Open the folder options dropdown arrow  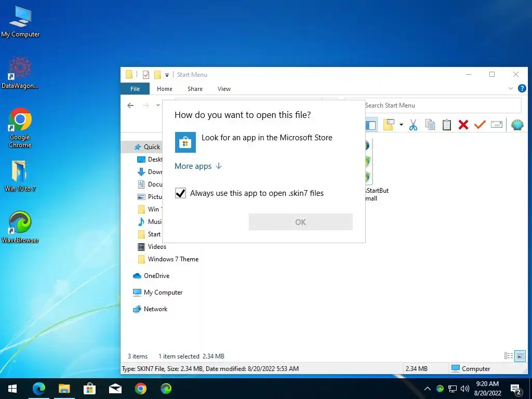coord(401,125)
